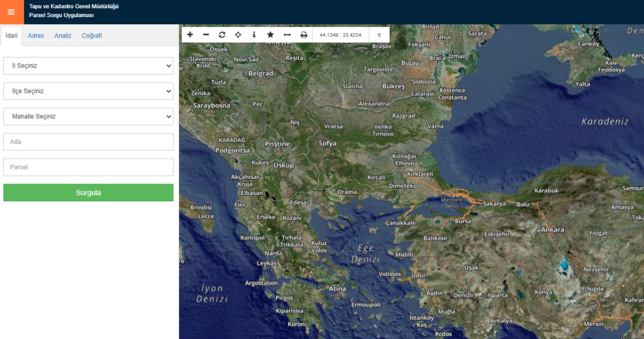
Task: Click Ankara label on the map
Action: click(552, 230)
